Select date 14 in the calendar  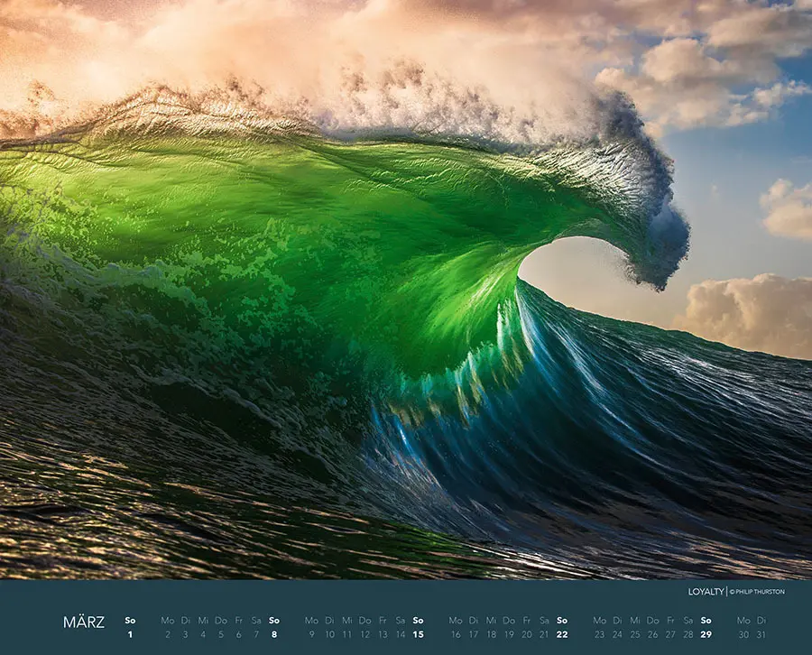click(x=401, y=634)
